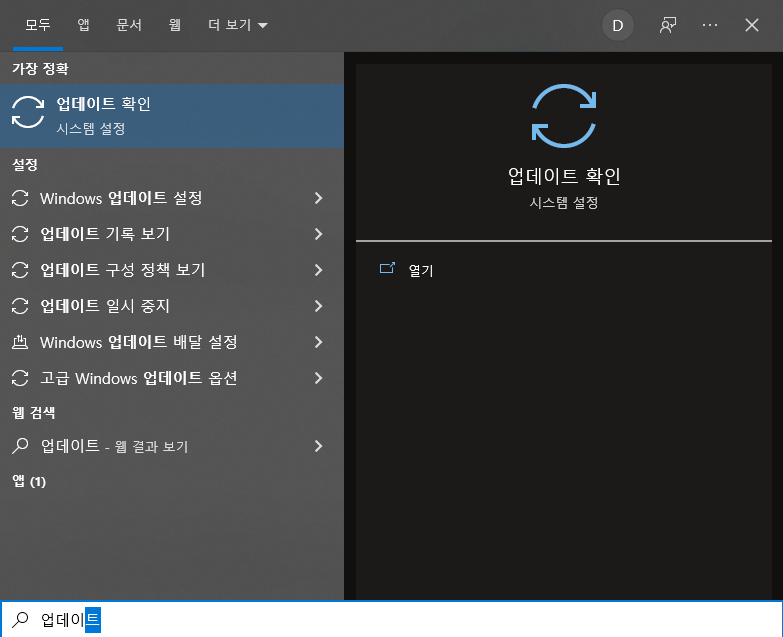Click 열기 in the preview pane

[421, 270]
